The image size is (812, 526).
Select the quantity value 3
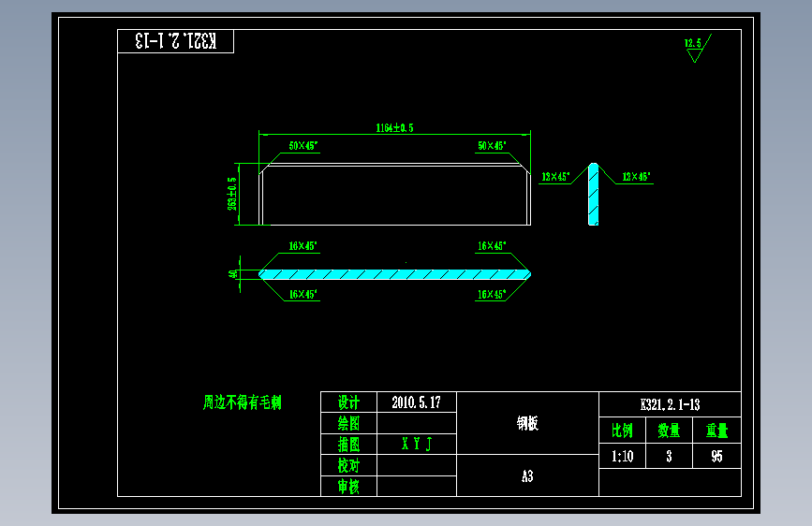click(x=669, y=456)
